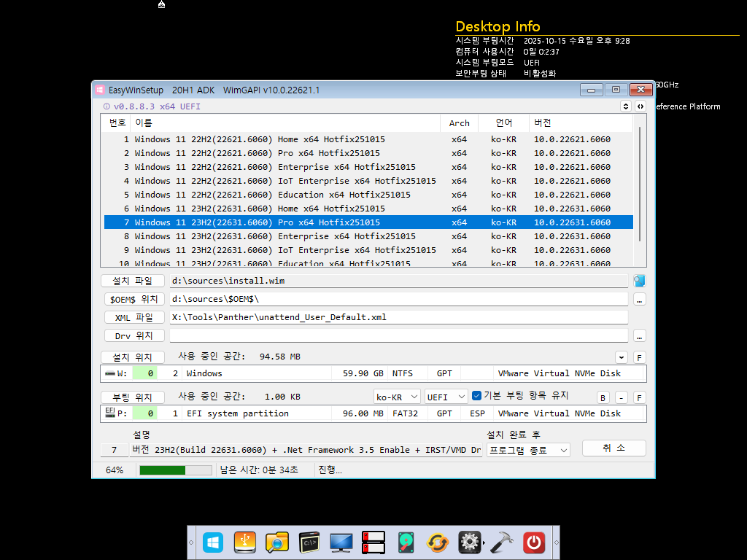
Task: Open the Windows start icon in dock
Action: tap(213, 542)
